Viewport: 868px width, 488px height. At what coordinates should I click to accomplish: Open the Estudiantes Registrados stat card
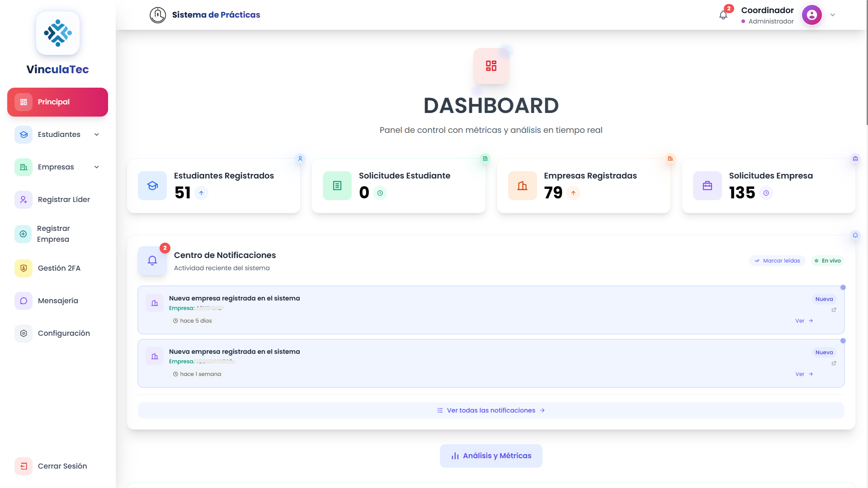(x=213, y=186)
